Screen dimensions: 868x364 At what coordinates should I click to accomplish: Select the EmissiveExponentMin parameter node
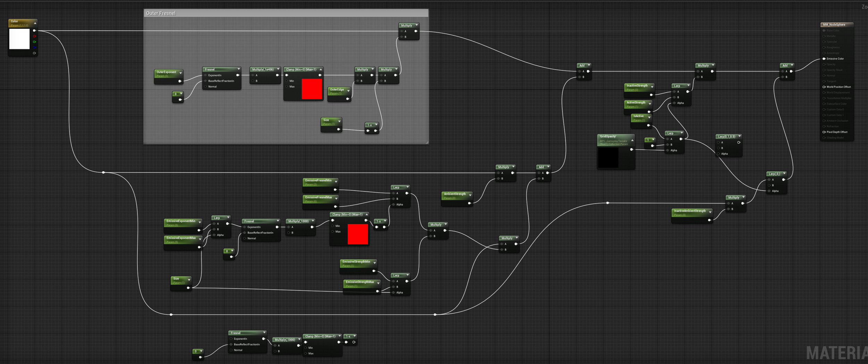point(183,225)
